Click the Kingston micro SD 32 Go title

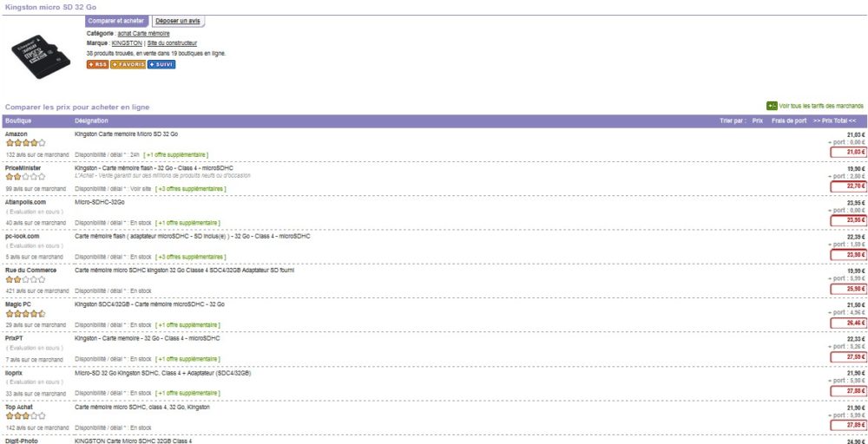tap(50, 6)
